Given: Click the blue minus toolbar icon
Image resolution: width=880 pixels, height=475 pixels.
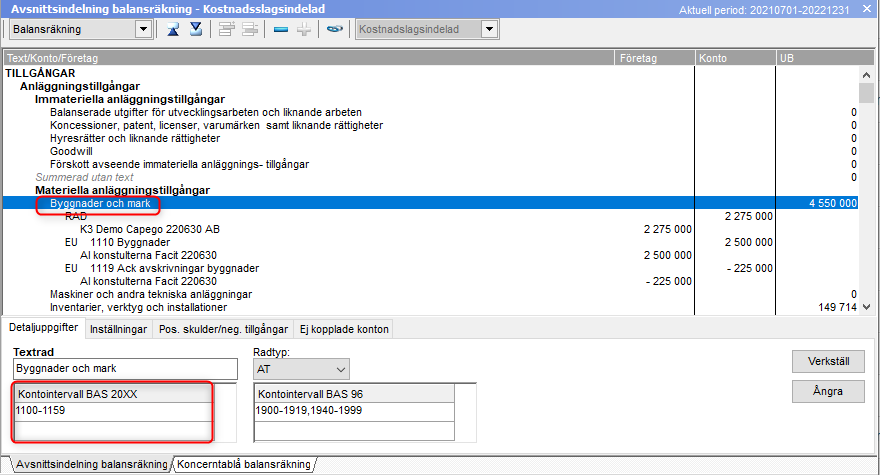Looking at the screenshot, I should click(281, 29).
